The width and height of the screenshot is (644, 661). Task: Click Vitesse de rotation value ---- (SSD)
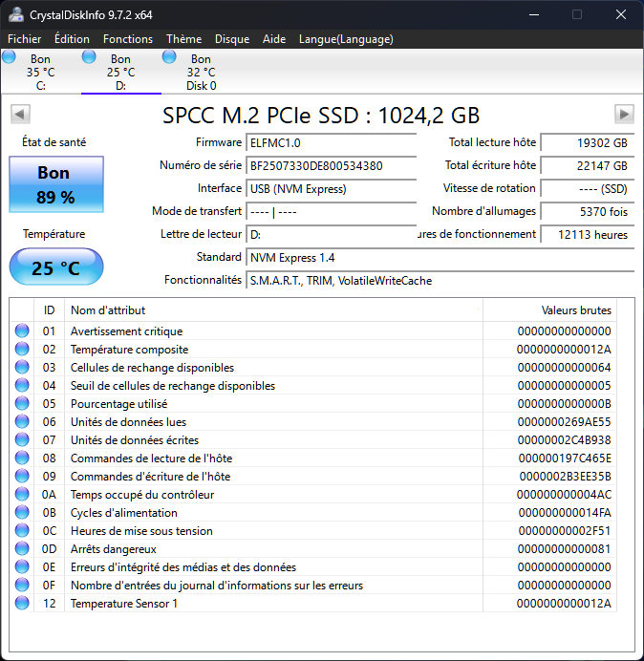[587, 188]
